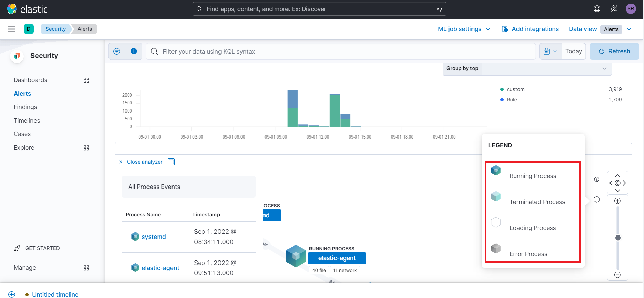The image size is (644, 298).
Task: Refresh the alerts data
Action: click(614, 51)
